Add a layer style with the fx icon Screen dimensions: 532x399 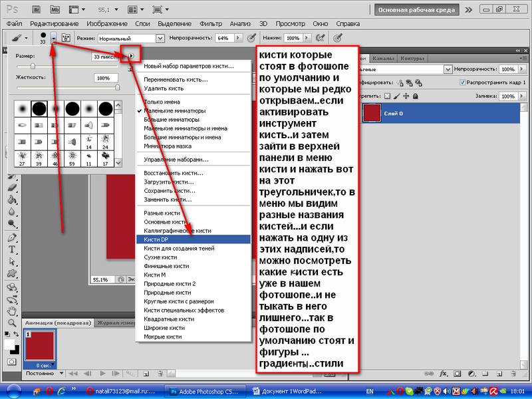pos(443,374)
